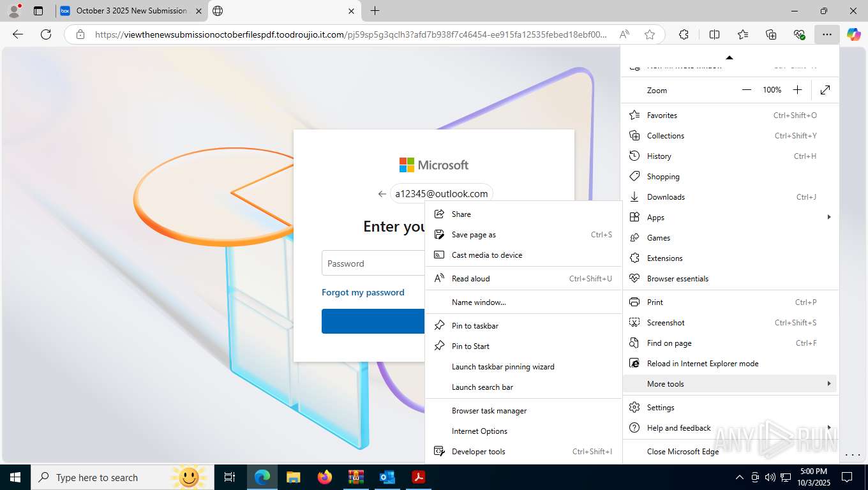868x490 pixels.
Task: Select Launch search bar
Action: (523, 387)
